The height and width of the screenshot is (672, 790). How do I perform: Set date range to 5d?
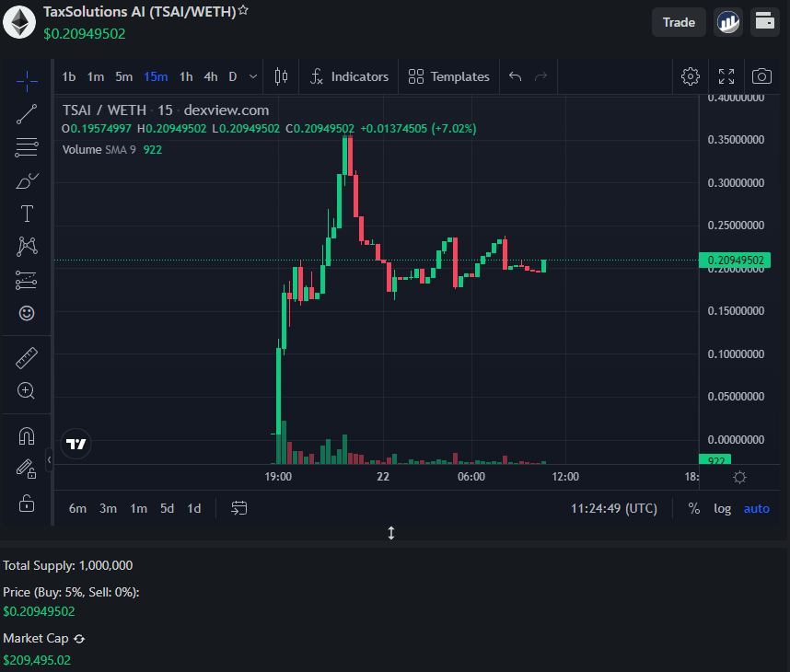[168, 508]
